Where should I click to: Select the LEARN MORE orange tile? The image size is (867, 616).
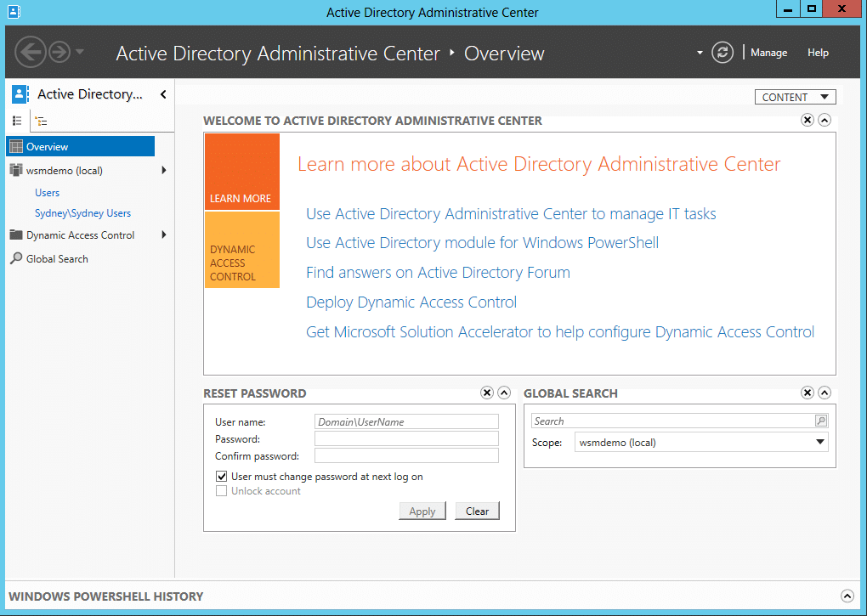(x=242, y=172)
